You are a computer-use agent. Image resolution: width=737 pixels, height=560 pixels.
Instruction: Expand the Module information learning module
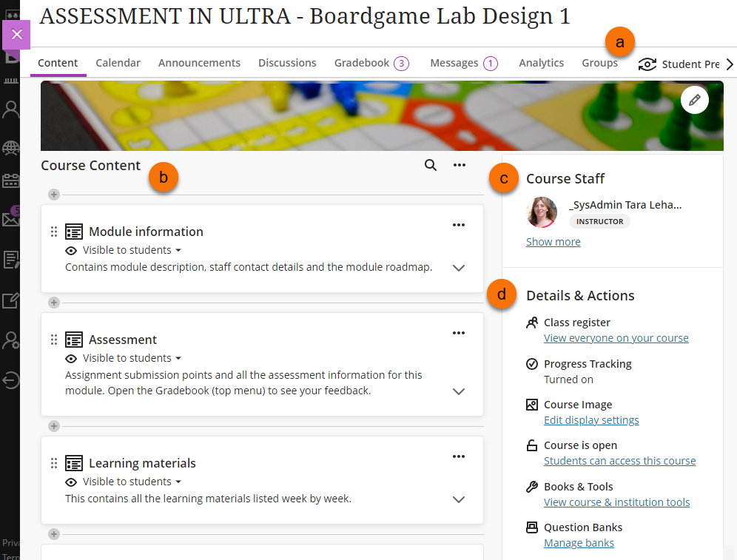pos(459,268)
